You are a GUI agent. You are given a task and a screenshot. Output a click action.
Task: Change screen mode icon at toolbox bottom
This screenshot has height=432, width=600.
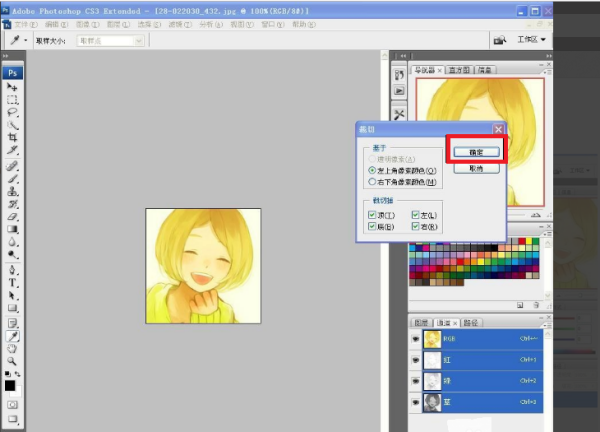click(12, 419)
